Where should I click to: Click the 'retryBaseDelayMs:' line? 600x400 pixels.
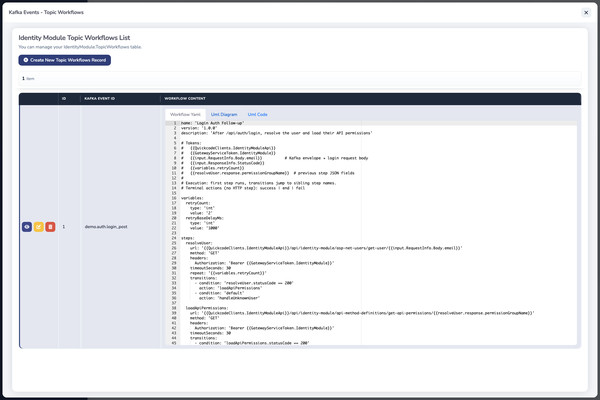coord(205,218)
